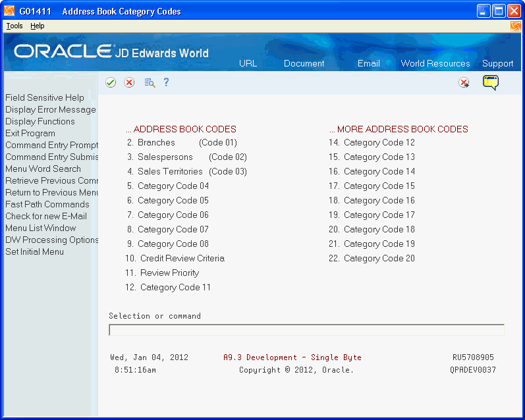Select option 5 Category Code 04
This screenshot has height=420, width=525.
[x=168, y=186]
